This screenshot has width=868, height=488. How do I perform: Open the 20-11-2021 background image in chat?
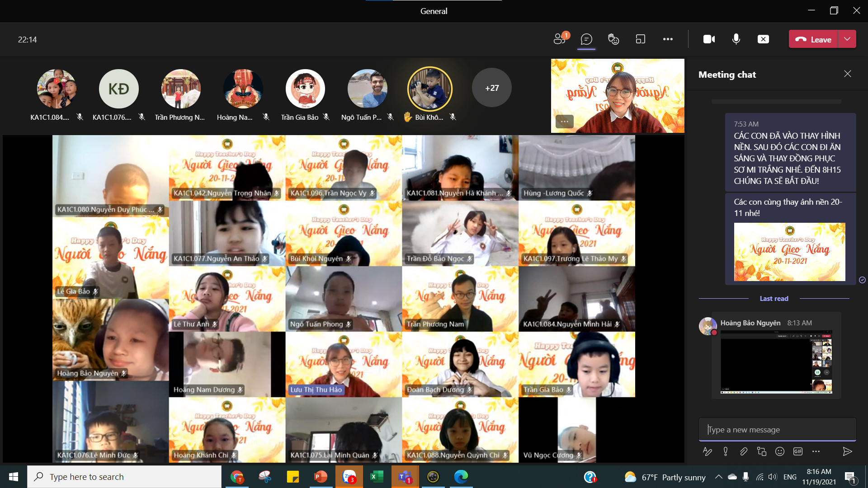pyautogui.click(x=789, y=252)
